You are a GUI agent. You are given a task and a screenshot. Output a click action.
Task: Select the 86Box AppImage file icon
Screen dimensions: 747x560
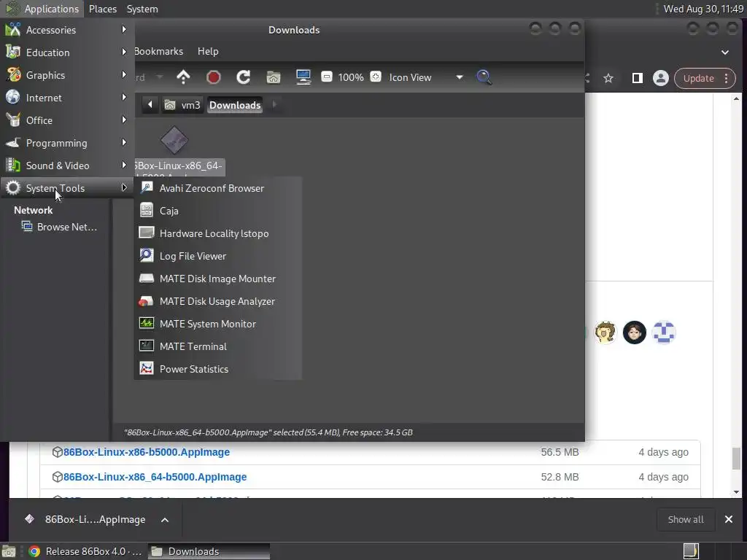point(174,140)
